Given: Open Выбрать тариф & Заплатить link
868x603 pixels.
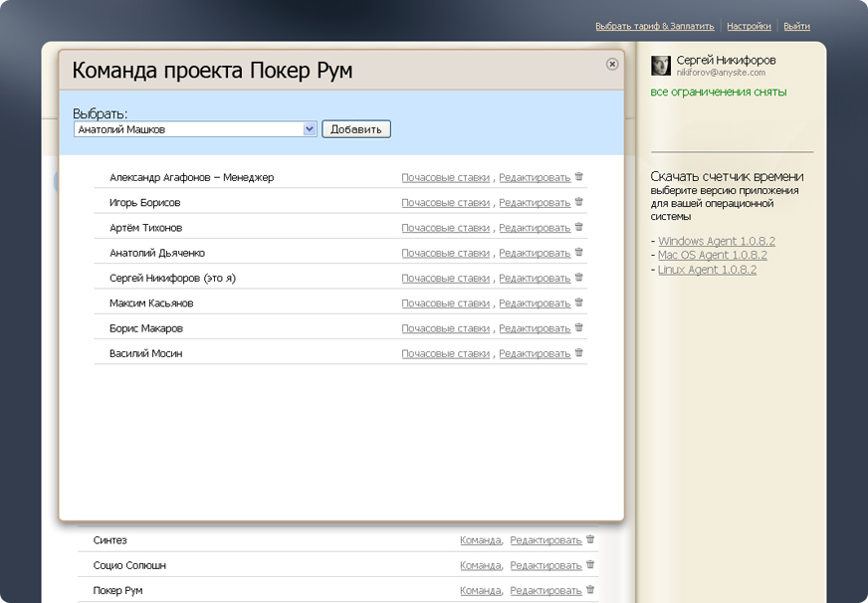Looking at the screenshot, I should pyautogui.click(x=654, y=27).
